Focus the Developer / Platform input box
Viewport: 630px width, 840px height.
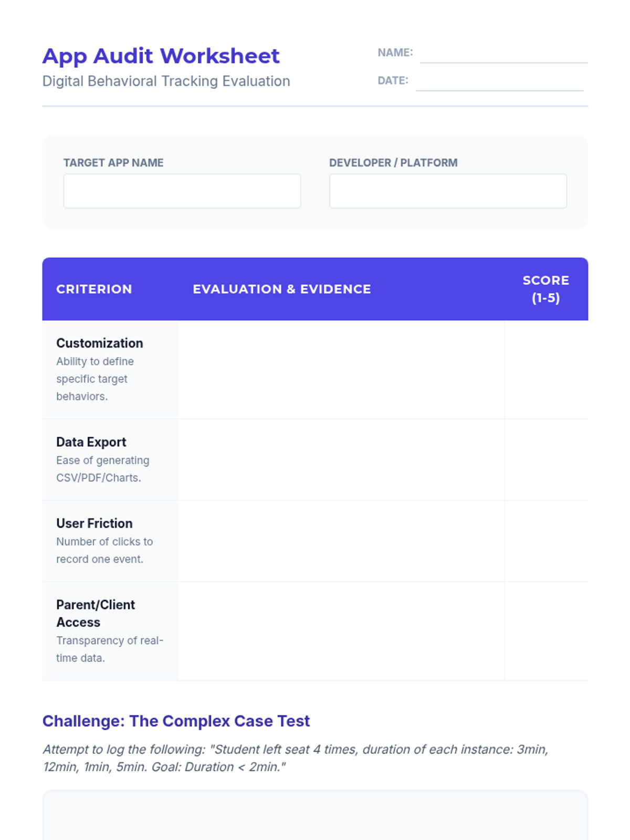448,191
